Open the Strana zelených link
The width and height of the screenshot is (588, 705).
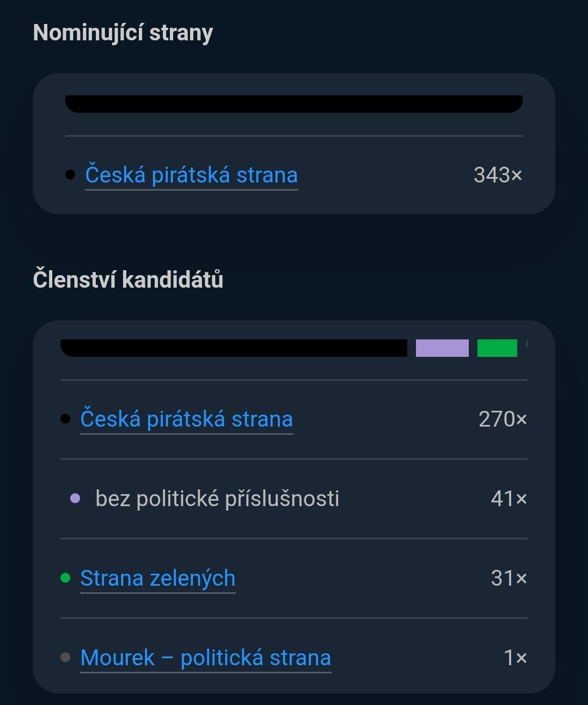tap(158, 578)
